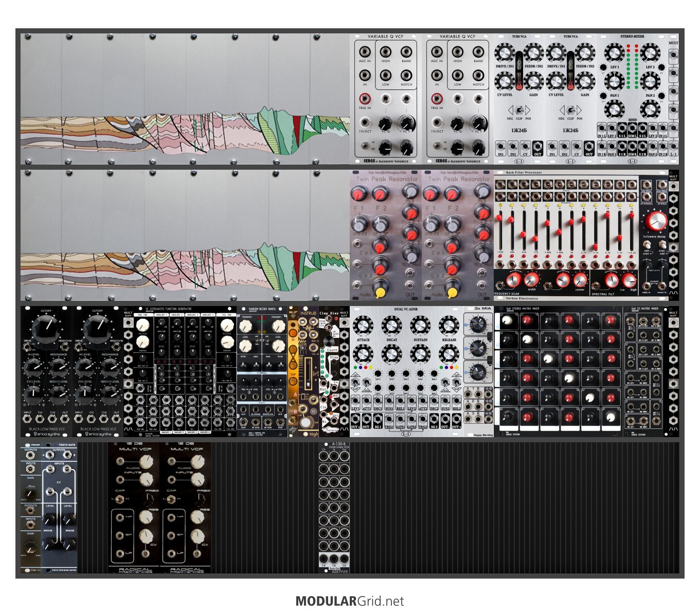700x612 pixels.
Task: Toggle HI/LO switch on left Variable Q VCF
Action: pos(365,146)
